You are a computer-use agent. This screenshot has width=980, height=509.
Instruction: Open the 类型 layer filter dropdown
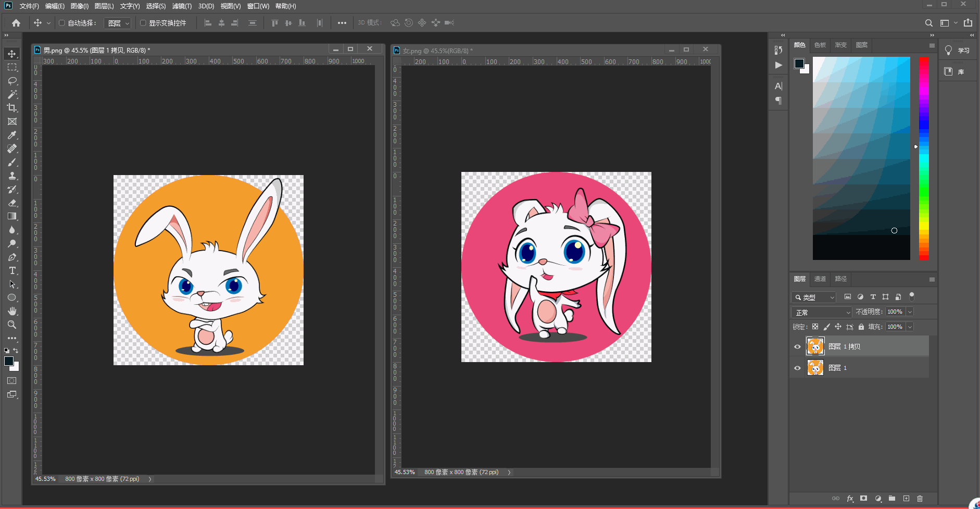[814, 297]
